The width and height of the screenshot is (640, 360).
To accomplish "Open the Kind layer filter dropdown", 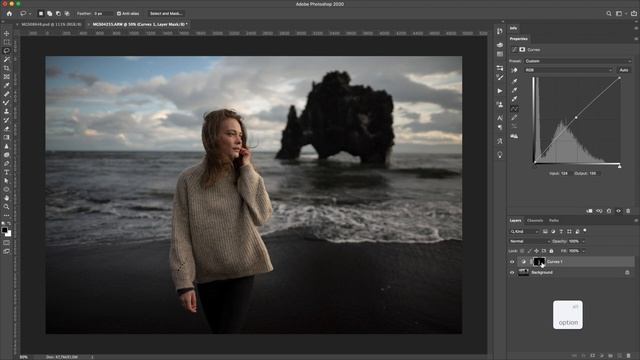I will coord(524,231).
